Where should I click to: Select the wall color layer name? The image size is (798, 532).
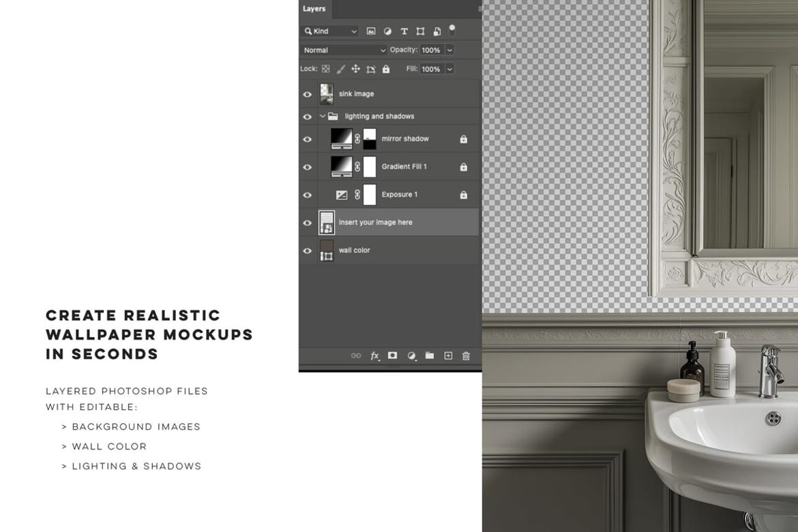[354, 250]
